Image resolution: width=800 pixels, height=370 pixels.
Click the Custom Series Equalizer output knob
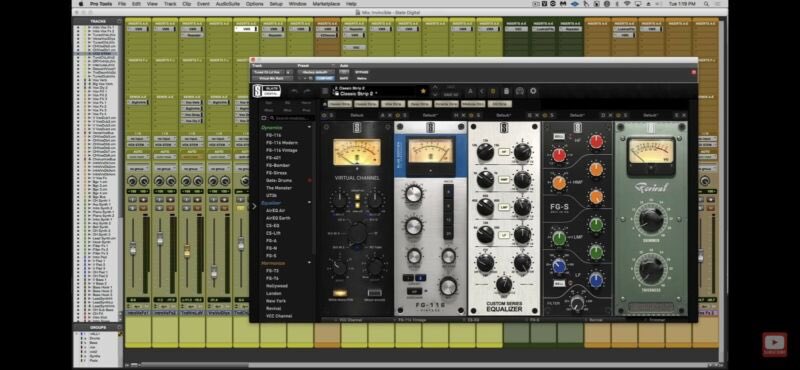tap(503, 284)
